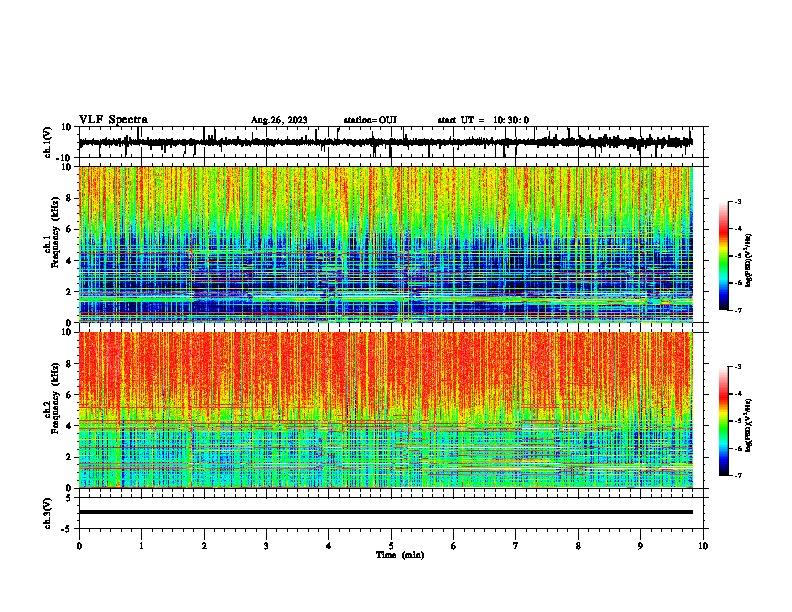Viewport: 792px width, 612px height.
Task: Click the "-5" label on ch.2 color bar
Action: 737,421
